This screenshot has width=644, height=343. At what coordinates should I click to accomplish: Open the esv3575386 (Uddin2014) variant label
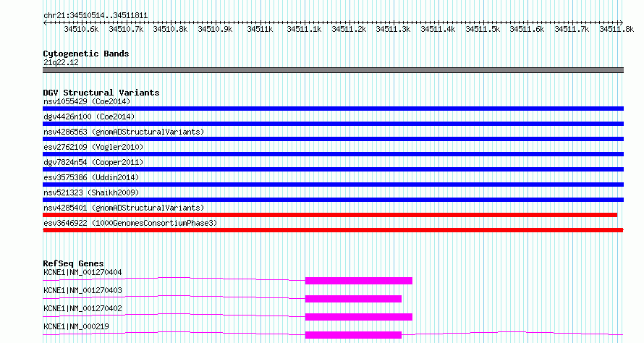[91, 177]
